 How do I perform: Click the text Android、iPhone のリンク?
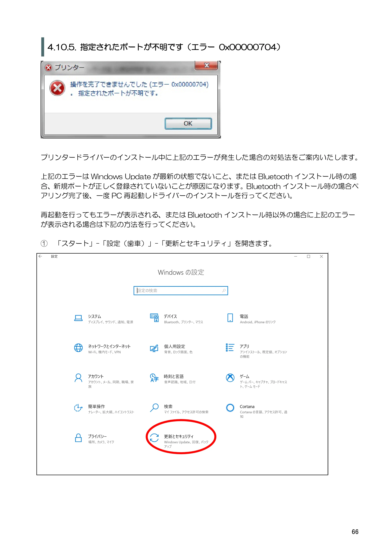258,322
